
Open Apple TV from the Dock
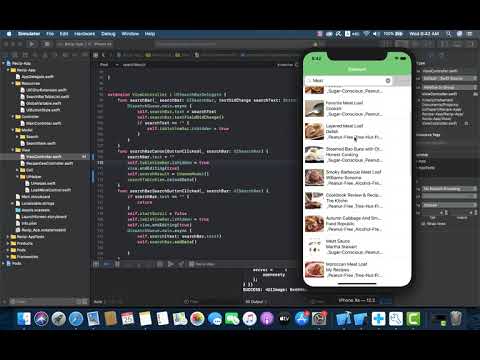[x=284, y=319]
